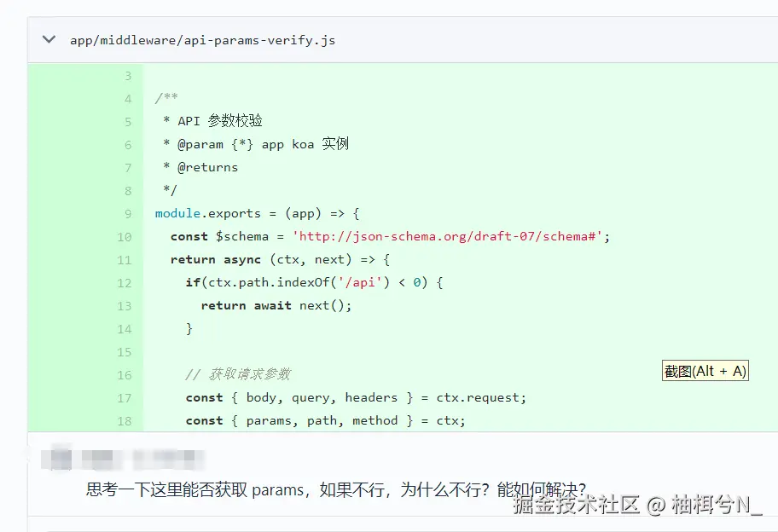
Task: Click line number 9 in gutter
Action: 128,214
